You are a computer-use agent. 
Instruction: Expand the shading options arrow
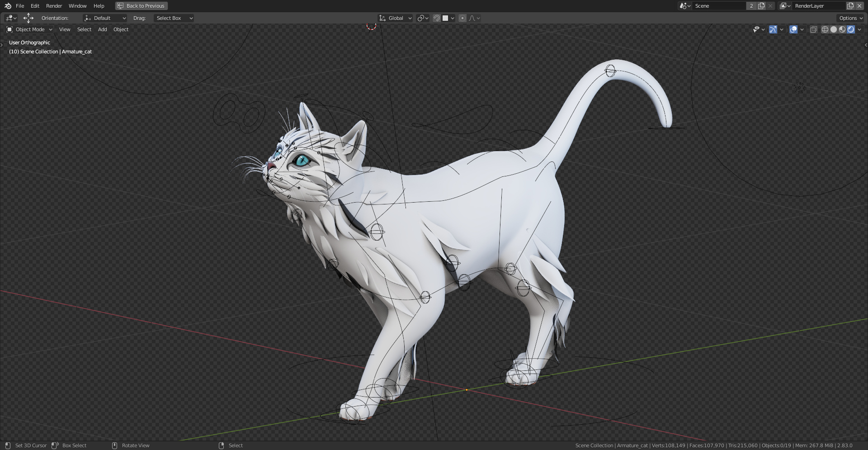coord(859,29)
